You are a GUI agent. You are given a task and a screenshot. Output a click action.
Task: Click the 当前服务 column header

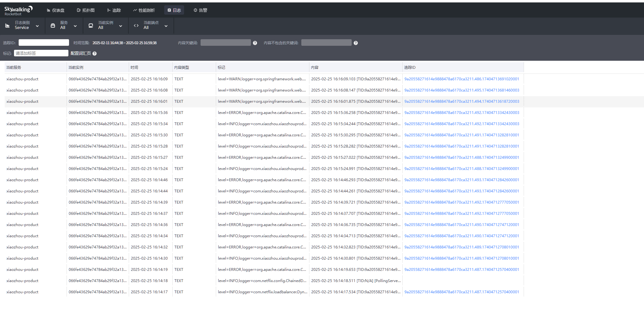[x=35, y=68]
